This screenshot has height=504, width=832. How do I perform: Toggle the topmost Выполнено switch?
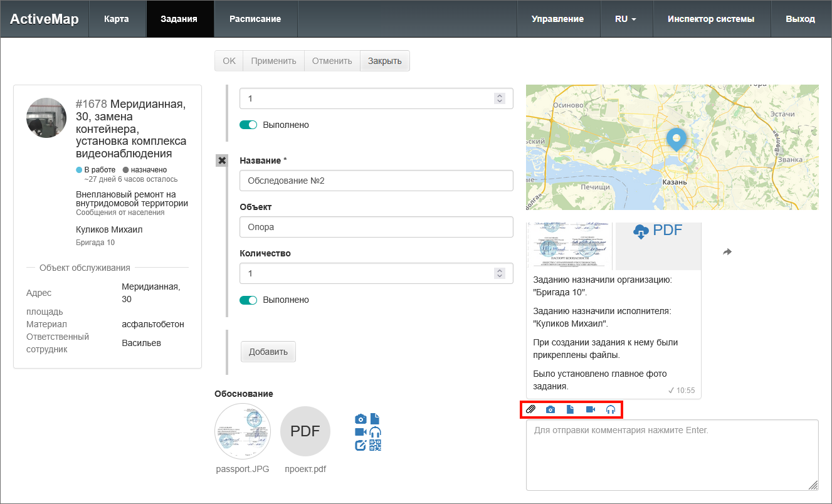248,125
